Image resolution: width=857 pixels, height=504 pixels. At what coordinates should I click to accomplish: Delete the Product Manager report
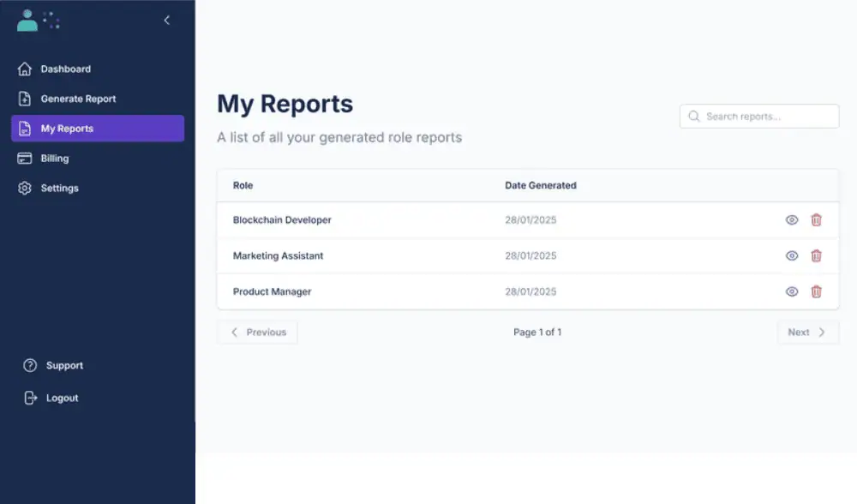[x=816, y=291]
